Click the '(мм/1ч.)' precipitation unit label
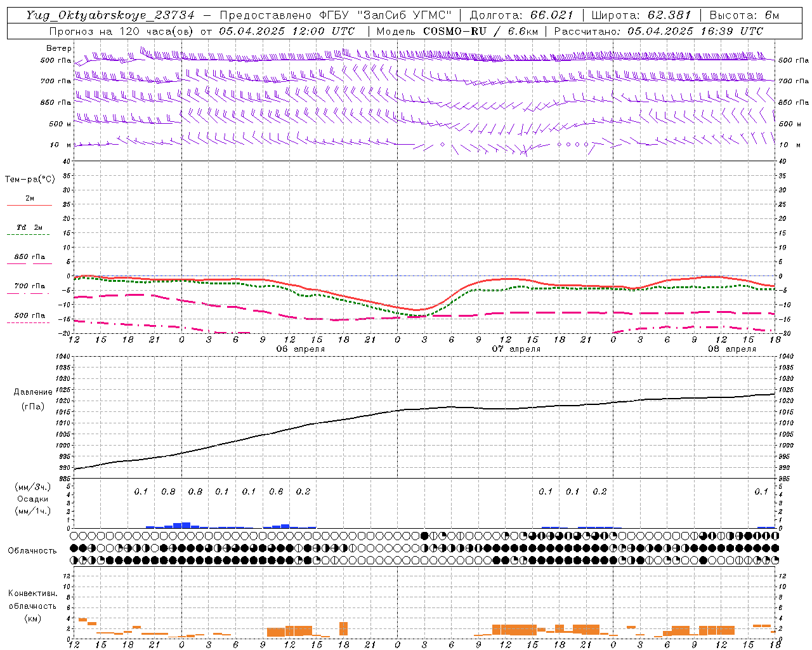The image size is (812, 650). coord(32,511)
